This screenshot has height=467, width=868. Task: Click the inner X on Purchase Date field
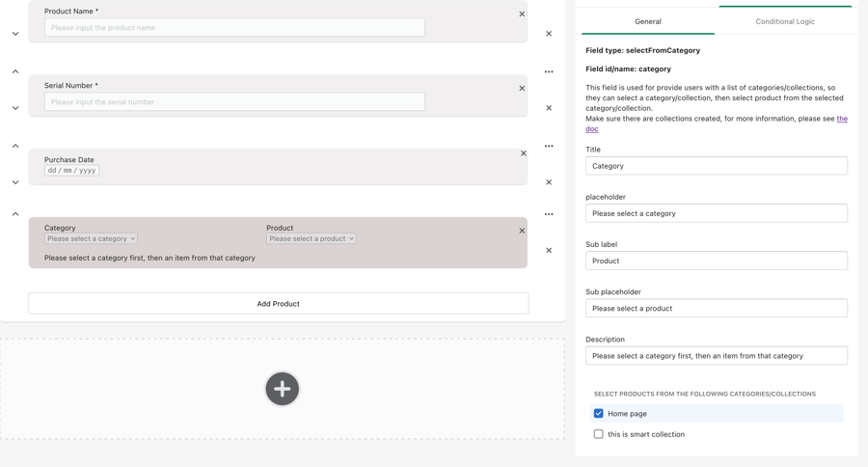pyautogui.click(x=524, y=153)
